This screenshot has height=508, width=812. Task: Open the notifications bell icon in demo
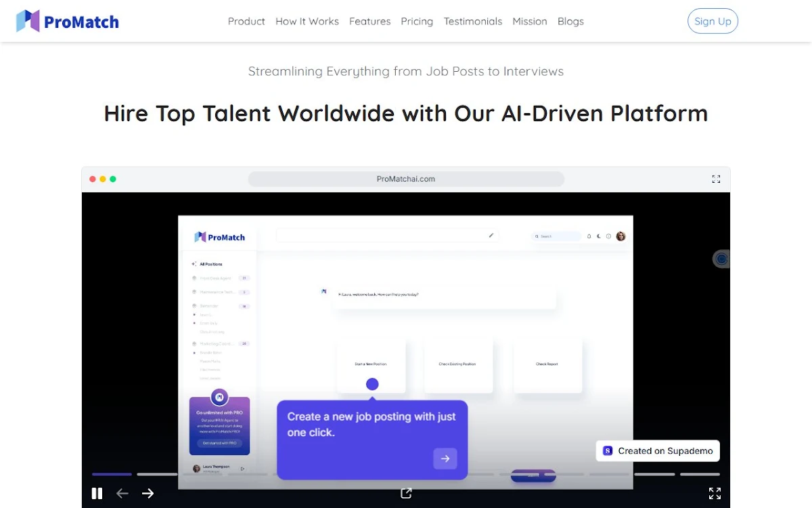click(589, 236)
